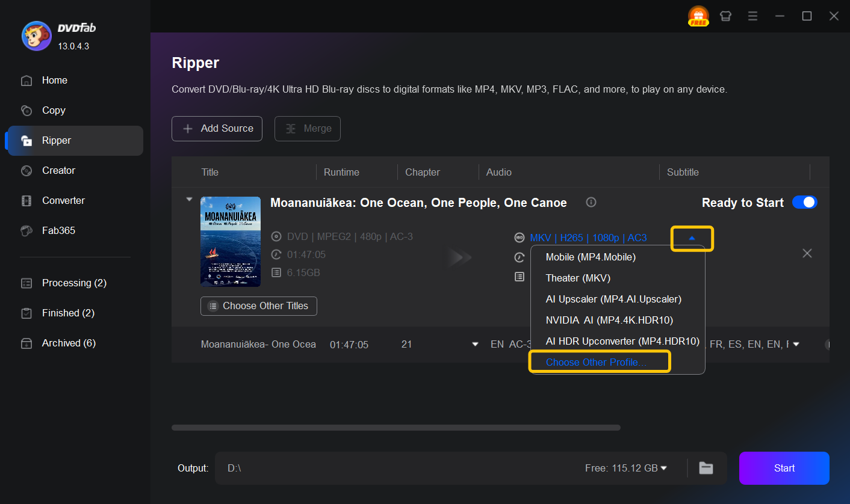Start the ripping task
850x504 pixels.
(784, 468)
